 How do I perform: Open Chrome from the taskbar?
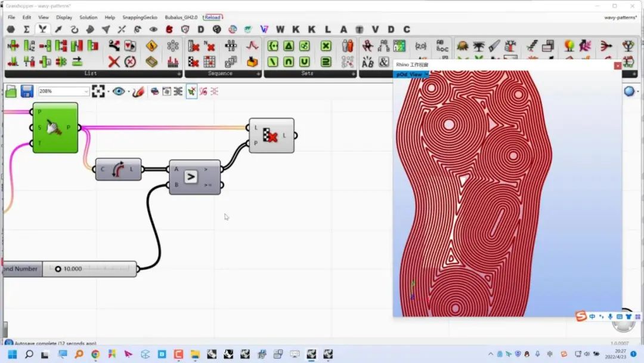click(95, 354)
